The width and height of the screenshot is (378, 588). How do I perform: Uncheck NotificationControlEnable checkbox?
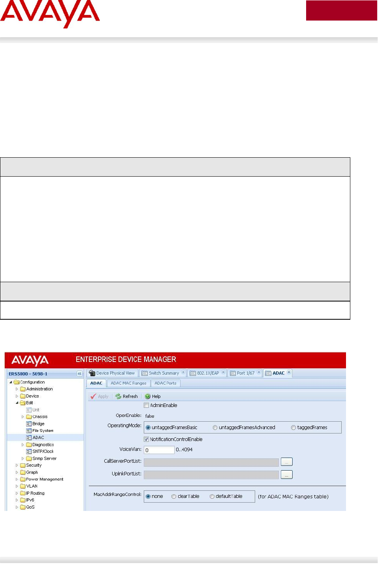(147, 439)
